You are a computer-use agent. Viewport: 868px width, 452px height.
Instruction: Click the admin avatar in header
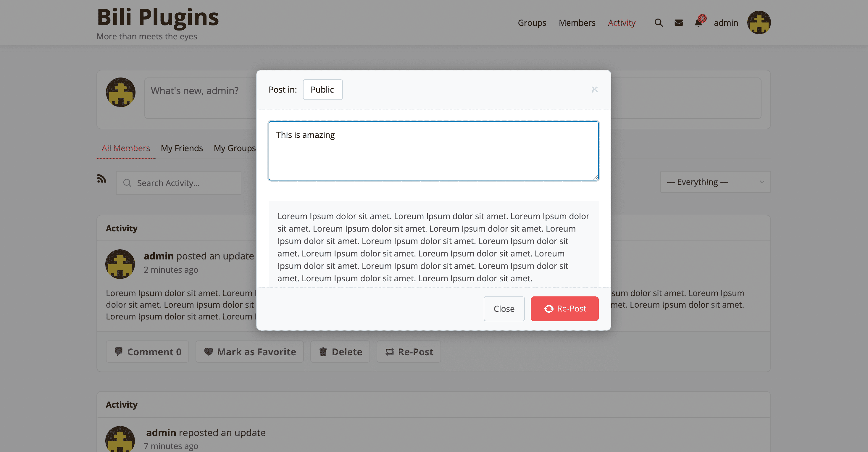759,22
